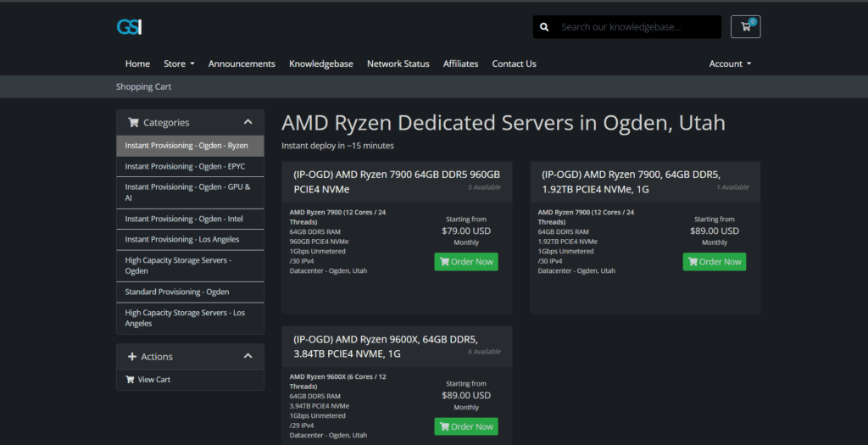
Task: Click the '5 Available' stock label
Action: pos(484,187)
